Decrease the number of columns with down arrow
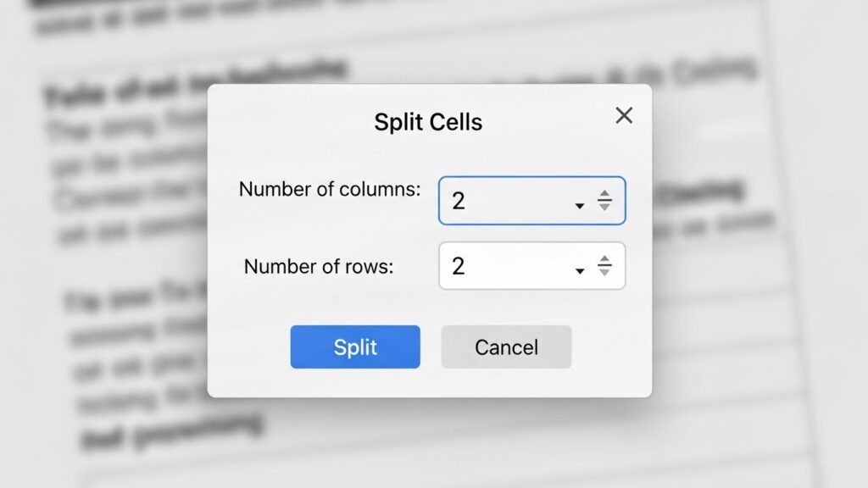Image resolution: width=868 pixels, height=488 pixels. click(604, 206)
